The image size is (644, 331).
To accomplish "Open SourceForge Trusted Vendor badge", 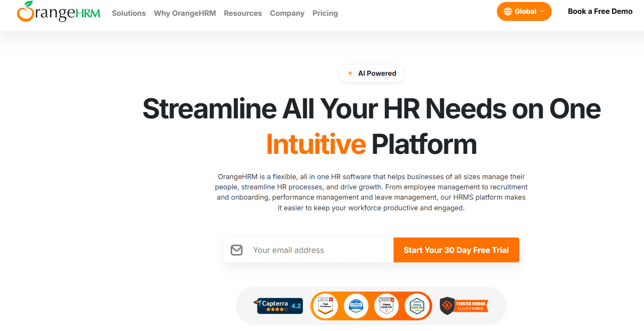I will click(x=464, y=306).
